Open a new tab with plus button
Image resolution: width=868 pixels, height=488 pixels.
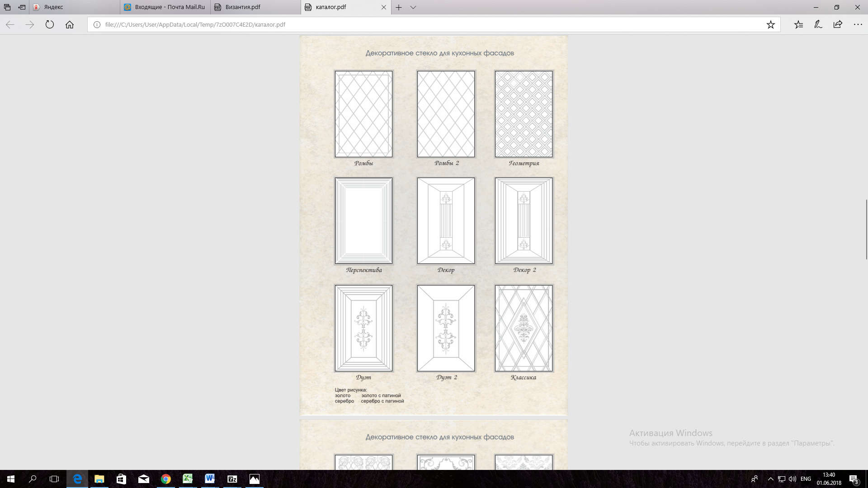point(399,7)
